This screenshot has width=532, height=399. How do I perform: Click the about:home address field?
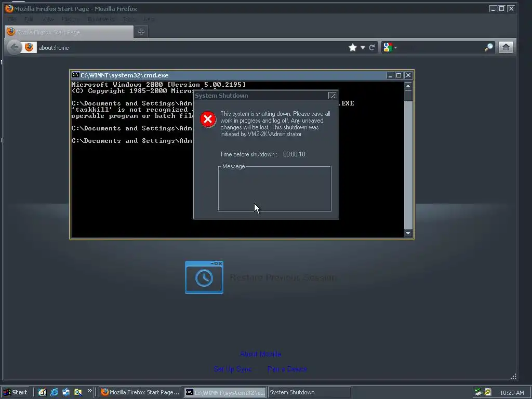(x=192, y=47)
